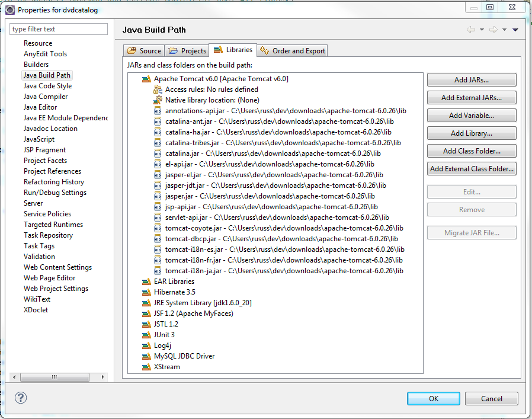Screen dimensions: 532x419
Task: Click the JSTL 1.2 library icon
Action: point(146,325)
